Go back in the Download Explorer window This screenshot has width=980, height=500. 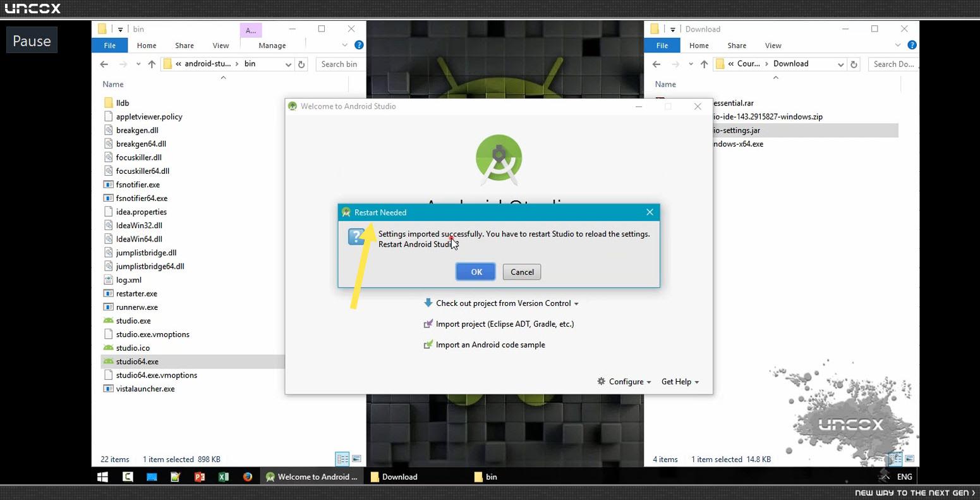pyautogui.click(x=656, y=64)
